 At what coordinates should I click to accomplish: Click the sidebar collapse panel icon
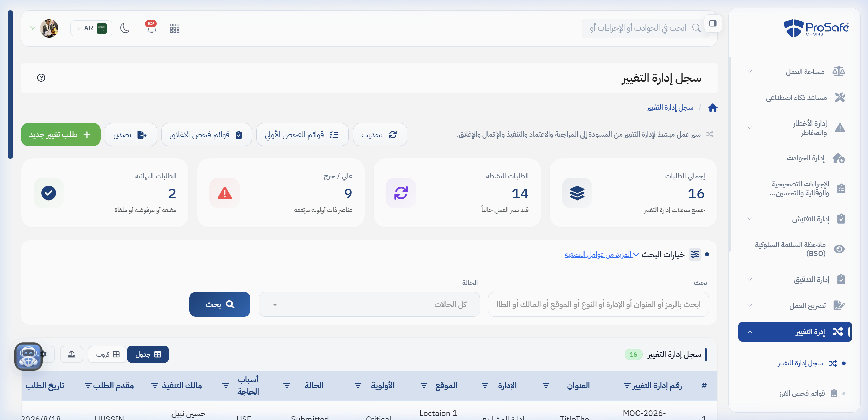click(x=713, y=23)
